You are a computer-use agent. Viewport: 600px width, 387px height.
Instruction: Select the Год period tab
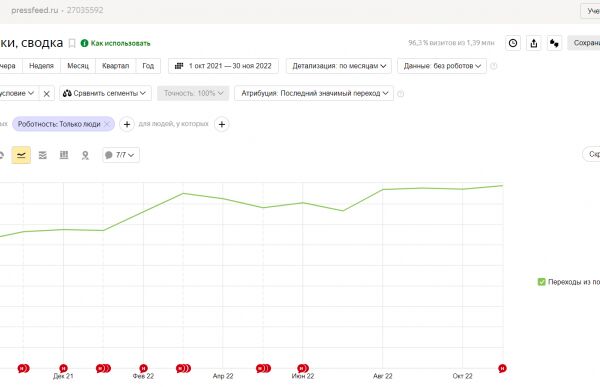point(148,66)
